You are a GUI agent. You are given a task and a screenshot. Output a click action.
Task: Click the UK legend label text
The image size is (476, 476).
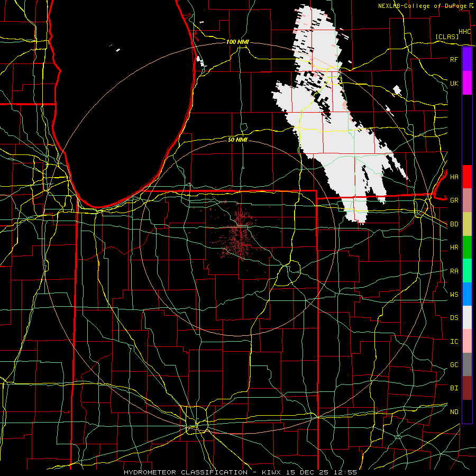click(x=454, y=83)
